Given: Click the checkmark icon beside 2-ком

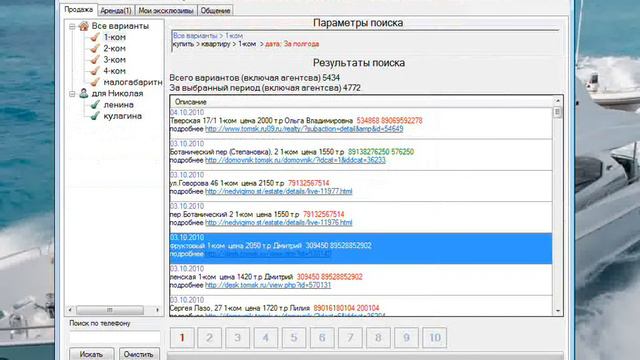Looking at the screenshot, I should pos(95,49).
